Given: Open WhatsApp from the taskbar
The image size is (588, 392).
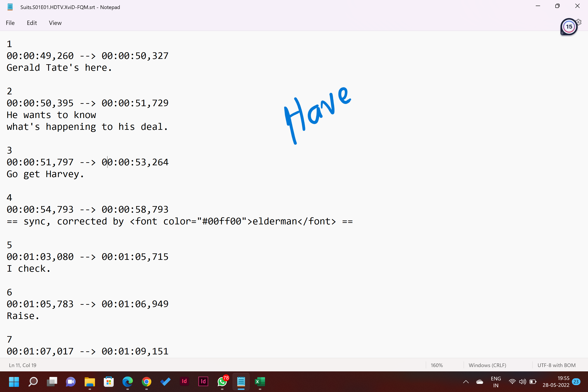Looking at the screenshot, I should tap(222, 381).
